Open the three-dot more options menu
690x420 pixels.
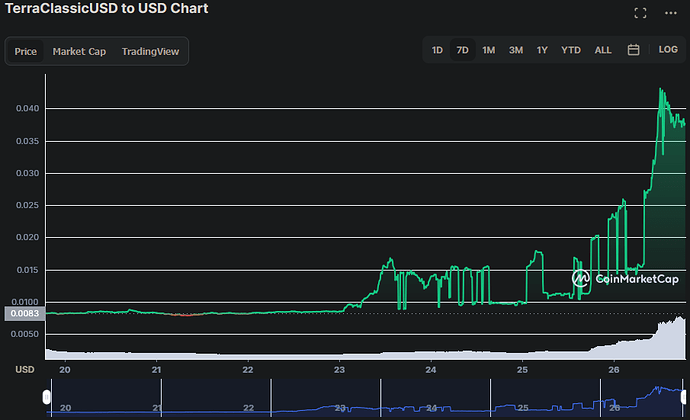tap(669, 12)
